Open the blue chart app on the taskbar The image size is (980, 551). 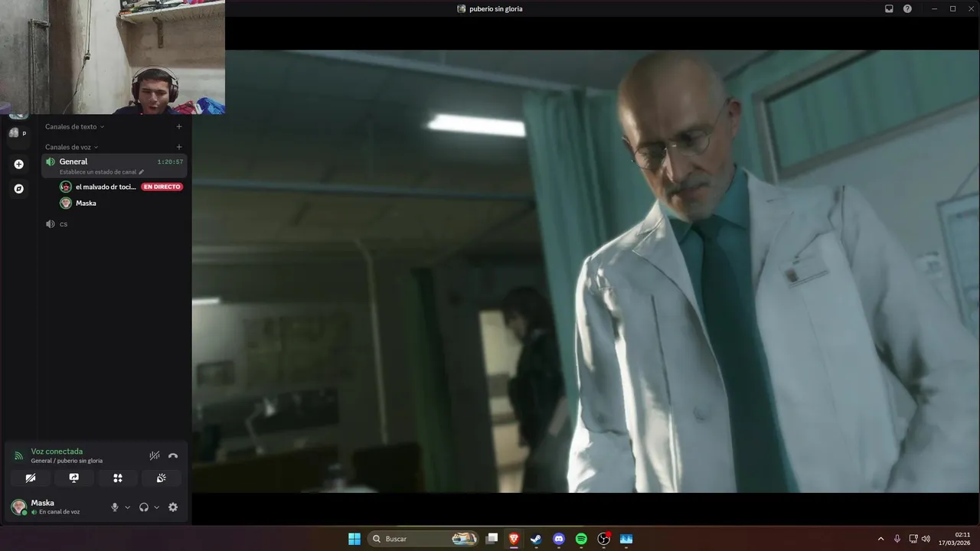coord(626,539)
